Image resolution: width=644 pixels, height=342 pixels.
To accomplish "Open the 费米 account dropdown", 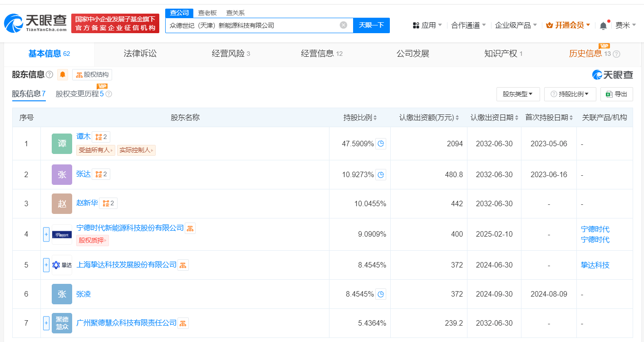I will tap(625, 25).
